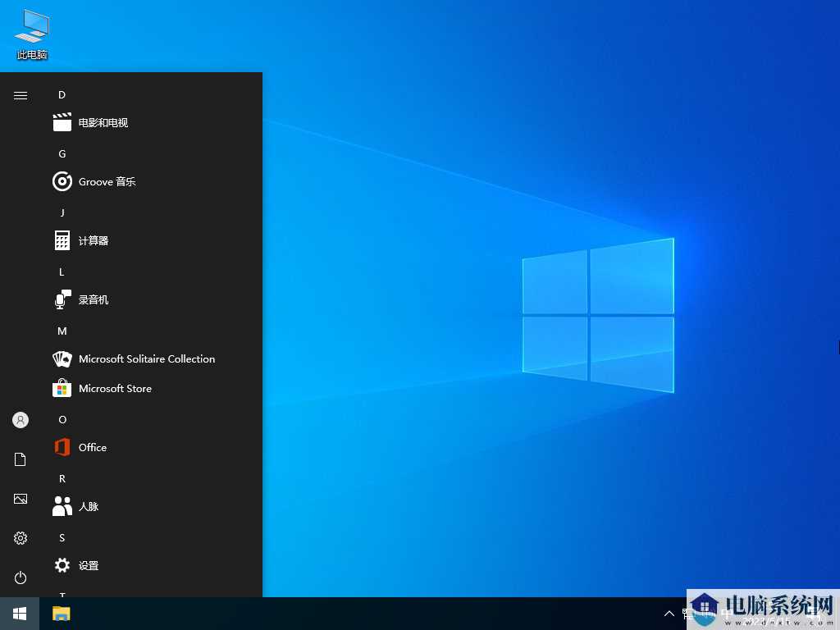Click the Power button in Start sidebar
The width and height of the screenshot is (840, 630).
coord(21,577)
